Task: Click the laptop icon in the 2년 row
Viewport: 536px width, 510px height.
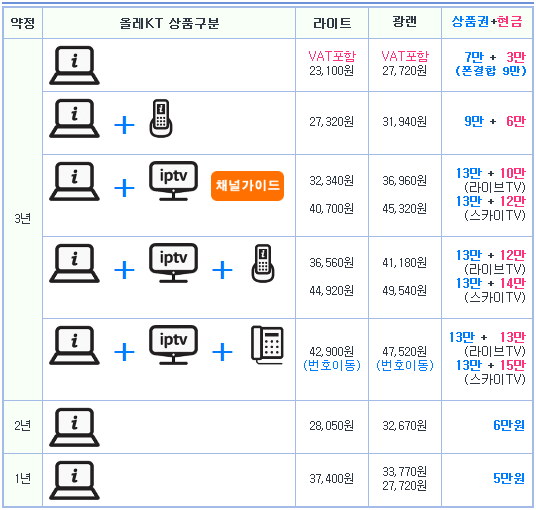Action: pos(74,427)
